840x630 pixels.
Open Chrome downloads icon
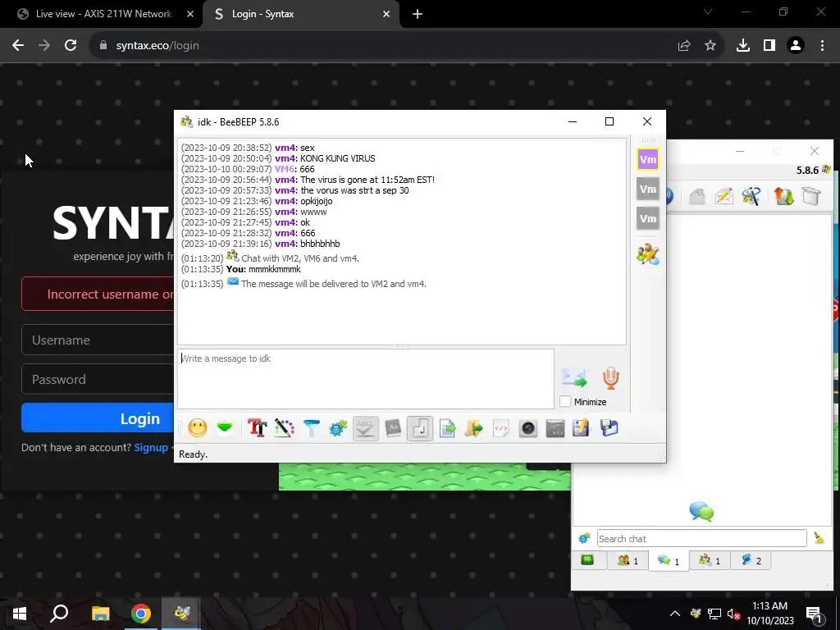(x=743, y=46)
